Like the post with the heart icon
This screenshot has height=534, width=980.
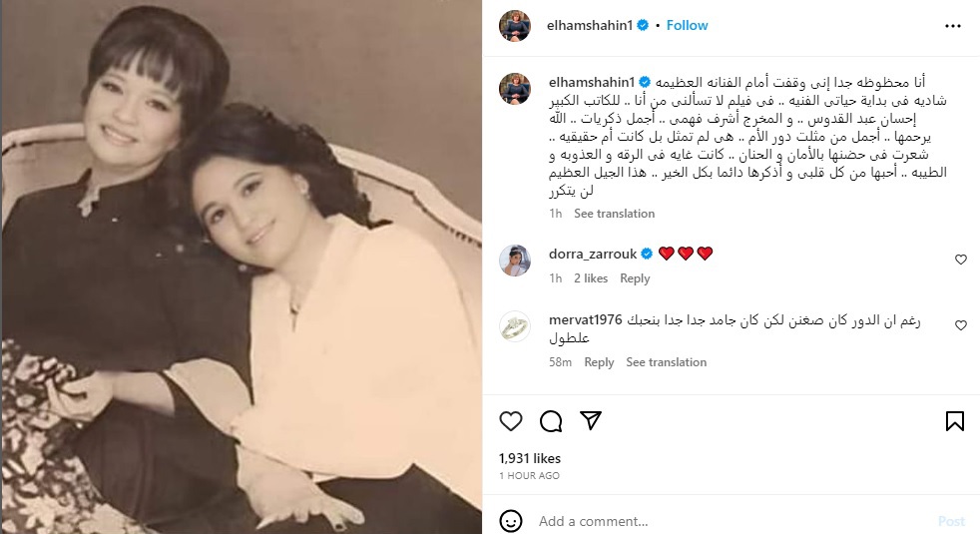click(511, 421)
